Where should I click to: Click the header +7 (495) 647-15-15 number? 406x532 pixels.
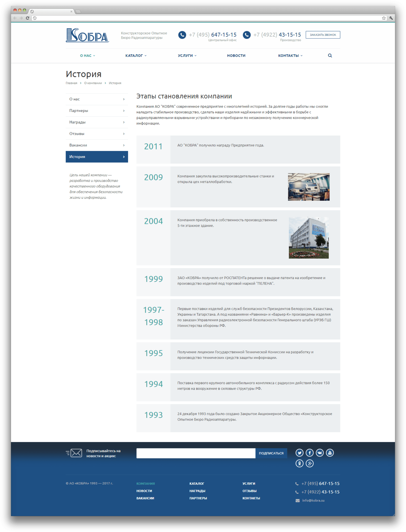[213, 35]
